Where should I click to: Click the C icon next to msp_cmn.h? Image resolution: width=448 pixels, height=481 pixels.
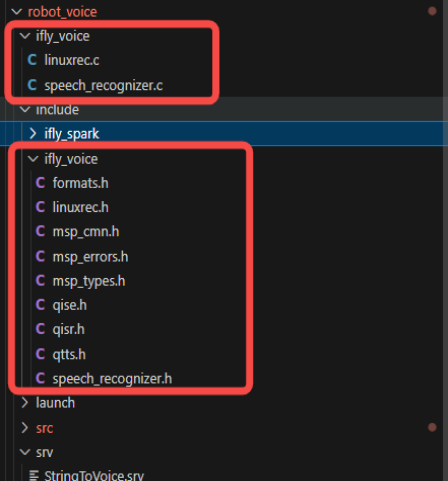pos(40,231)
